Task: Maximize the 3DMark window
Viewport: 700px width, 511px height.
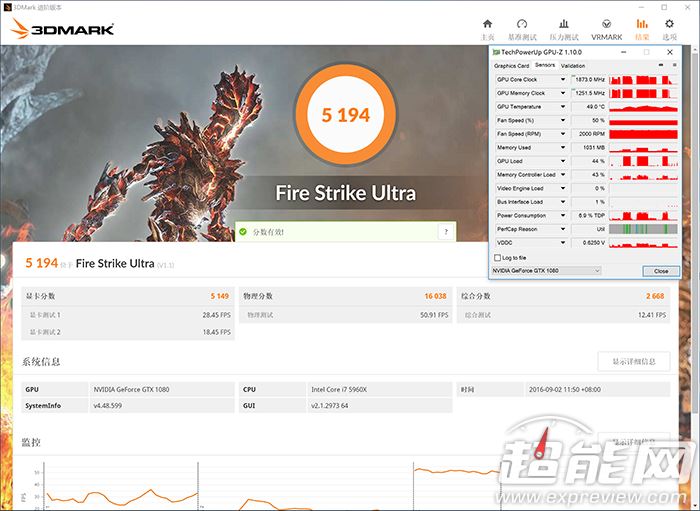Action: [664, 7]
